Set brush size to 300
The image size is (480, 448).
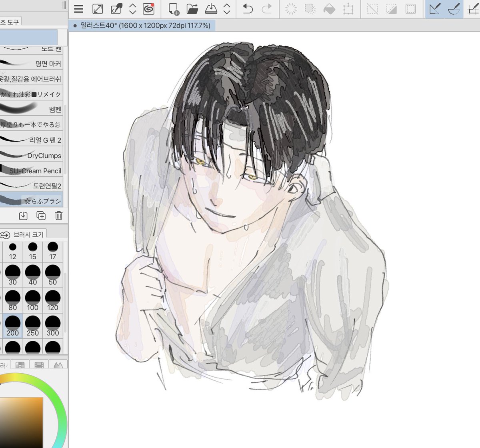53,326
